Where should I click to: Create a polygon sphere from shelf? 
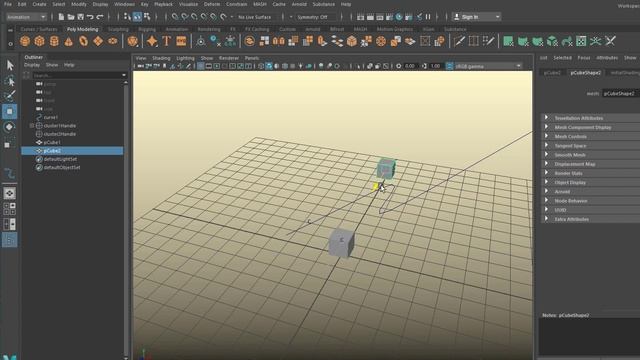pyautogui.click(x=25, y=41)
